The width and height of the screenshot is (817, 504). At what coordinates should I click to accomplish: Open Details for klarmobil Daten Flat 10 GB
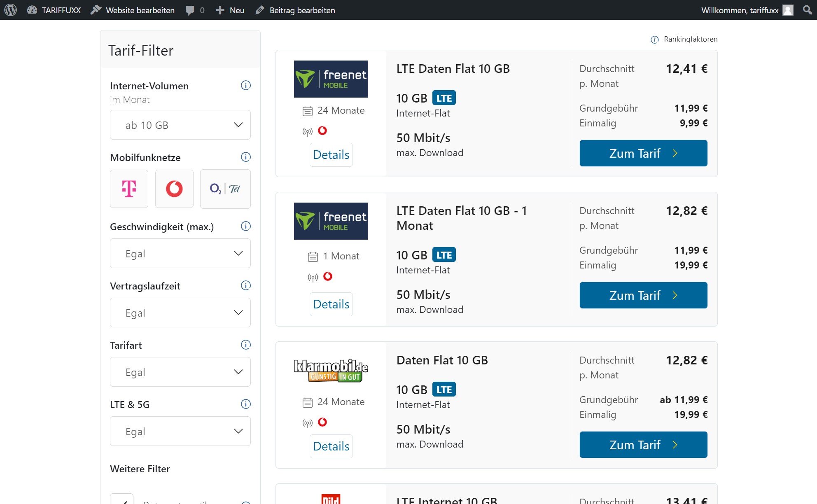point(331,446)
